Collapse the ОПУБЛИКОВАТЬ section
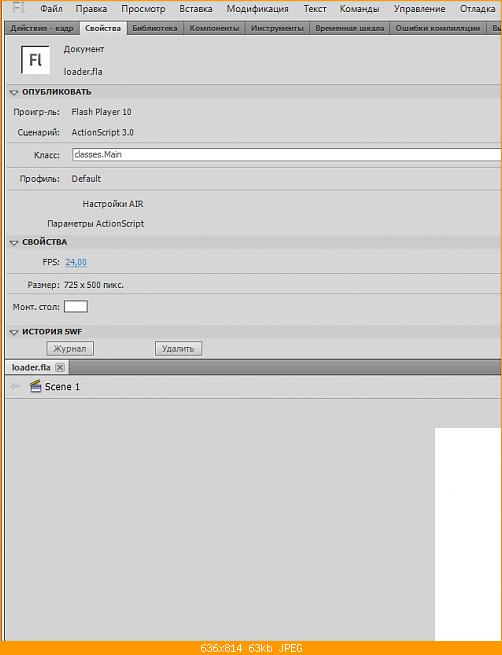The width and height of the screenshot is (502, 655). click(14, 92)
